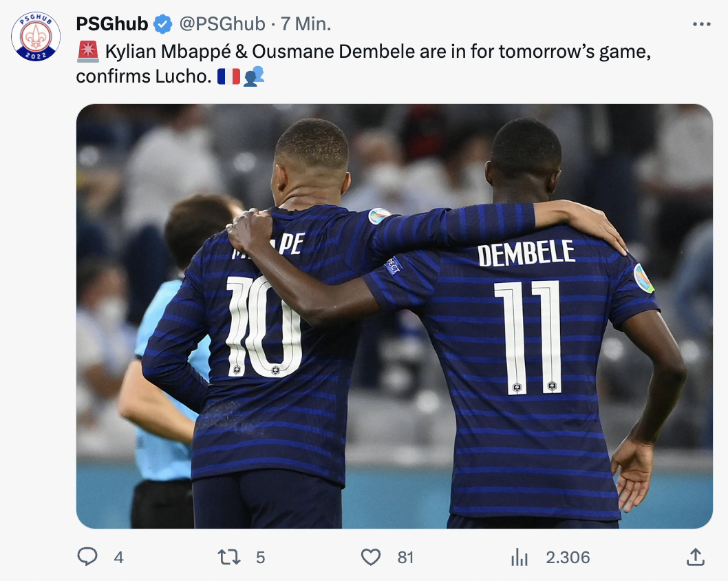Click the view count 2.306

pyautogui.click(x=568, y=558)
